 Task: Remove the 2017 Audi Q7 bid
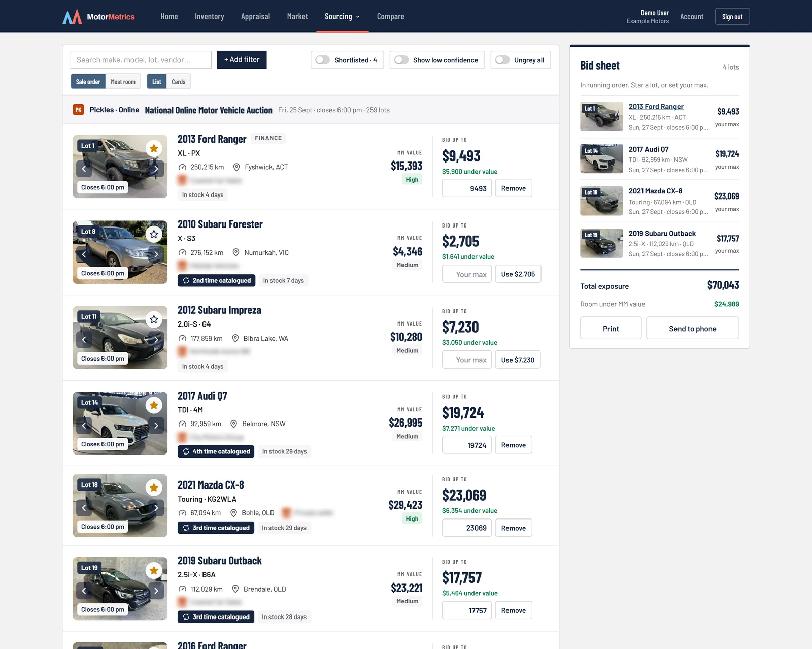pyautogui.click(x=514, y=445)
